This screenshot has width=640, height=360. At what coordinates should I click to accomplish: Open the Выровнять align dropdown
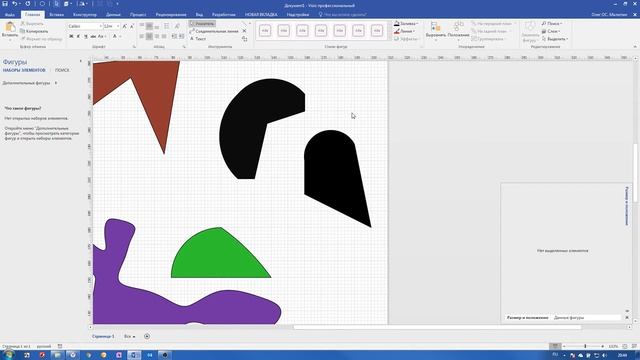(x=436, y=31)
